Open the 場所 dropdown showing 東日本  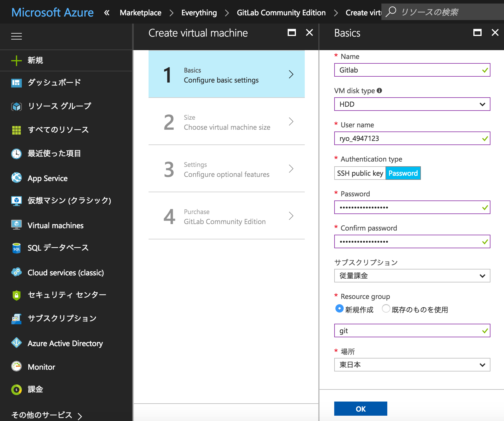point(412,365)
